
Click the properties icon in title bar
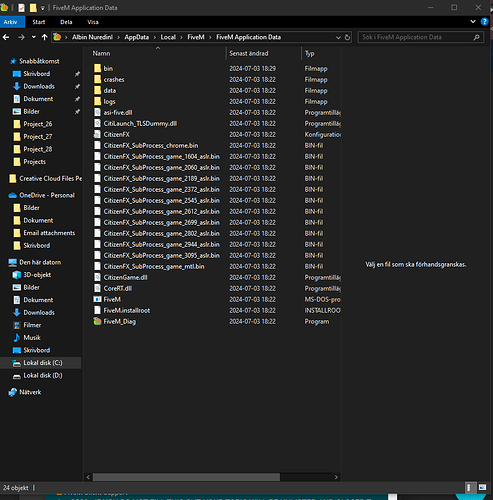pyautogui.click(x=21, y=8)
